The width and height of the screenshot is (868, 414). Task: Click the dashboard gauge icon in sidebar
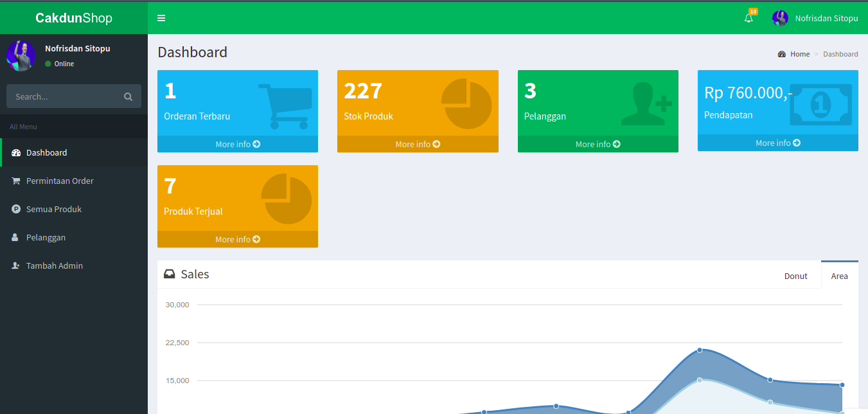pyautogui.click(x=16, y=152)
